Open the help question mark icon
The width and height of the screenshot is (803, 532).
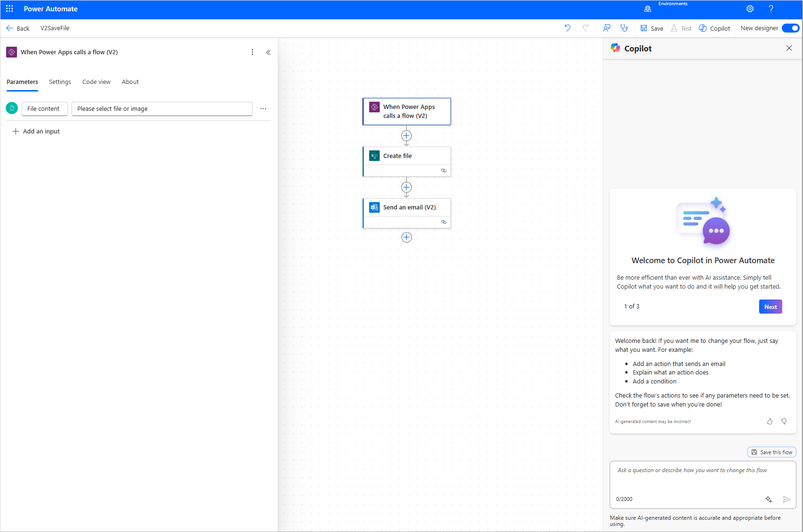[771, 9]
